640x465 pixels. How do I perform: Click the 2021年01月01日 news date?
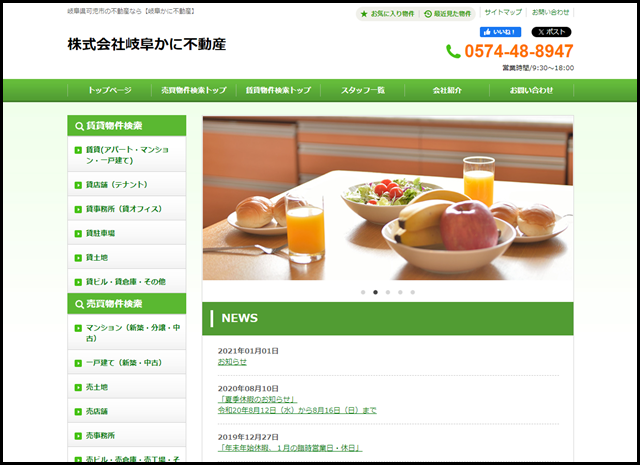click(248, 351)
